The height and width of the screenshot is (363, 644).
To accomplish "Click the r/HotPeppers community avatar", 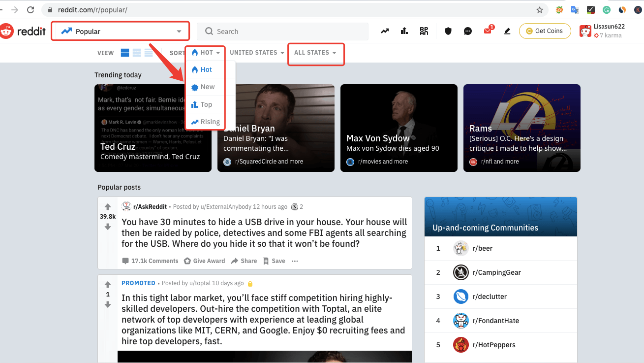I will (x=460, y=345).
